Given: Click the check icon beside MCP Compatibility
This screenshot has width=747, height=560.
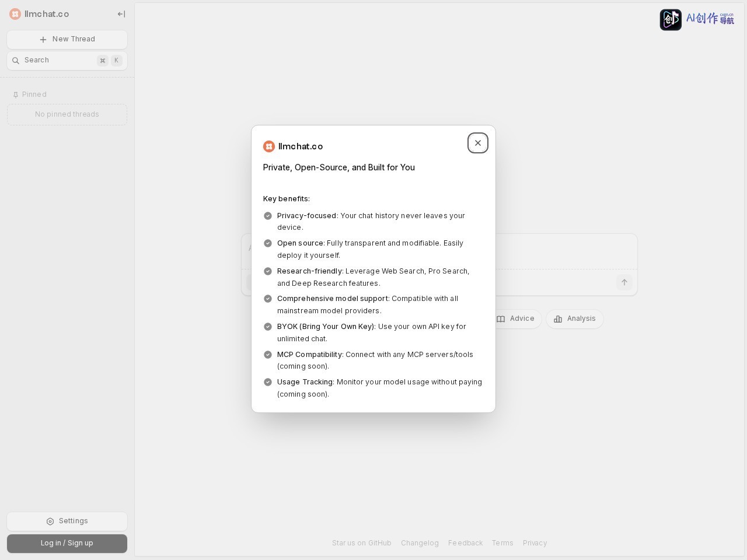Looking at the screenshot, I should [x=268, y=355].
